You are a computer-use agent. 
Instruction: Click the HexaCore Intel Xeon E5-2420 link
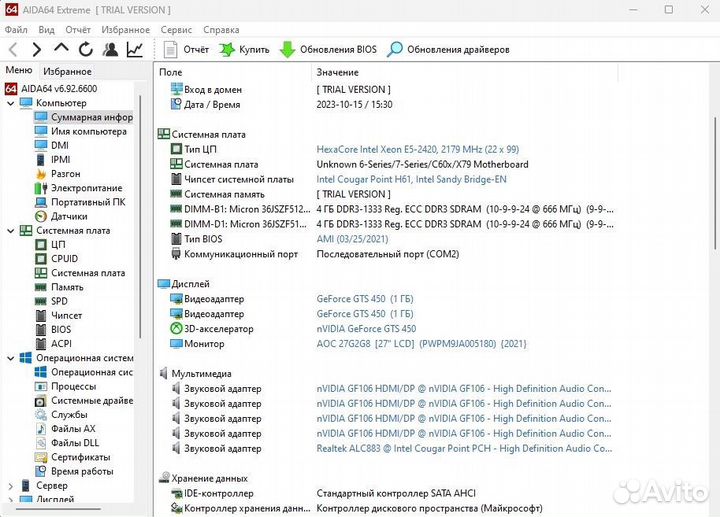click(x=417, y=149)
